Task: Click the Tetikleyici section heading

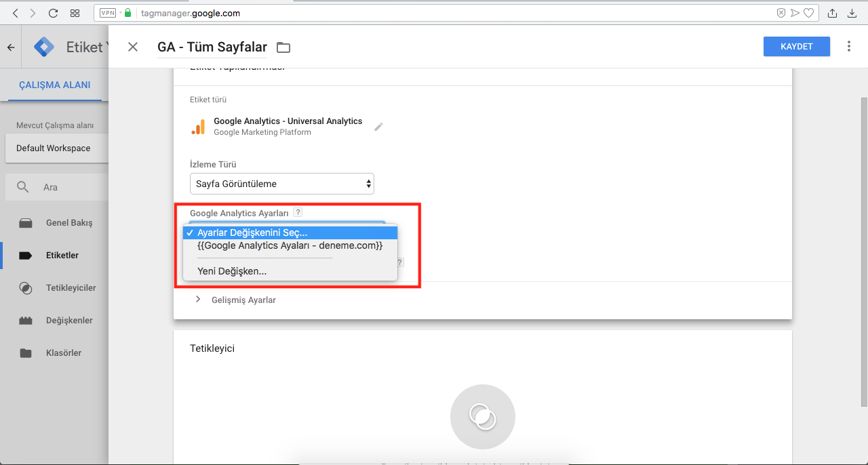Action: pyautogui.click(x=212, y=348)
